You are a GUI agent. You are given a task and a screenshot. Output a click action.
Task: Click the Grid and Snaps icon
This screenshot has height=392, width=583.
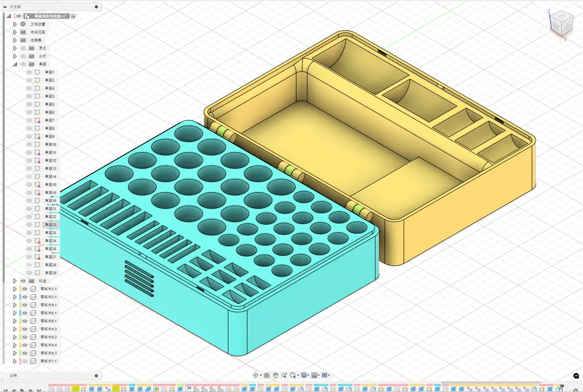coord(314,375)
